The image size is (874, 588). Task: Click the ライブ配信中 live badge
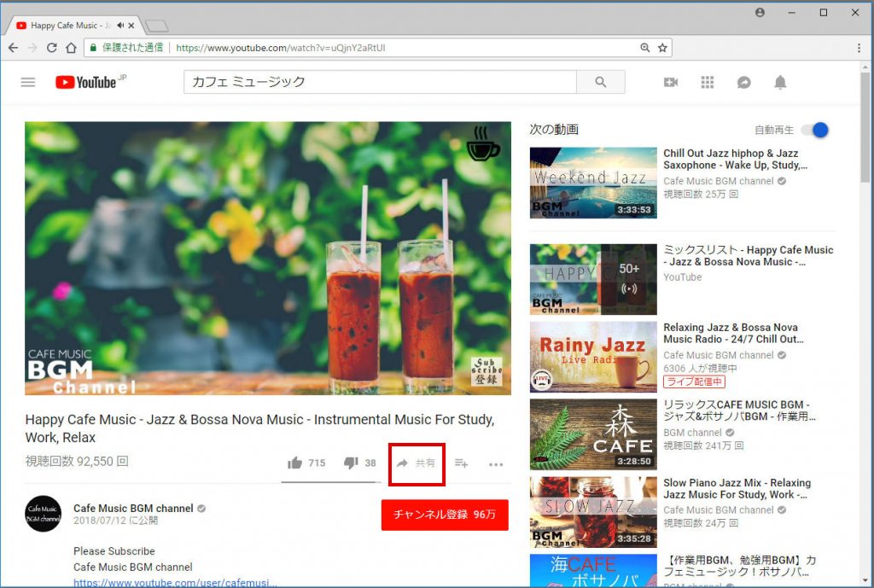pos(694,381)
